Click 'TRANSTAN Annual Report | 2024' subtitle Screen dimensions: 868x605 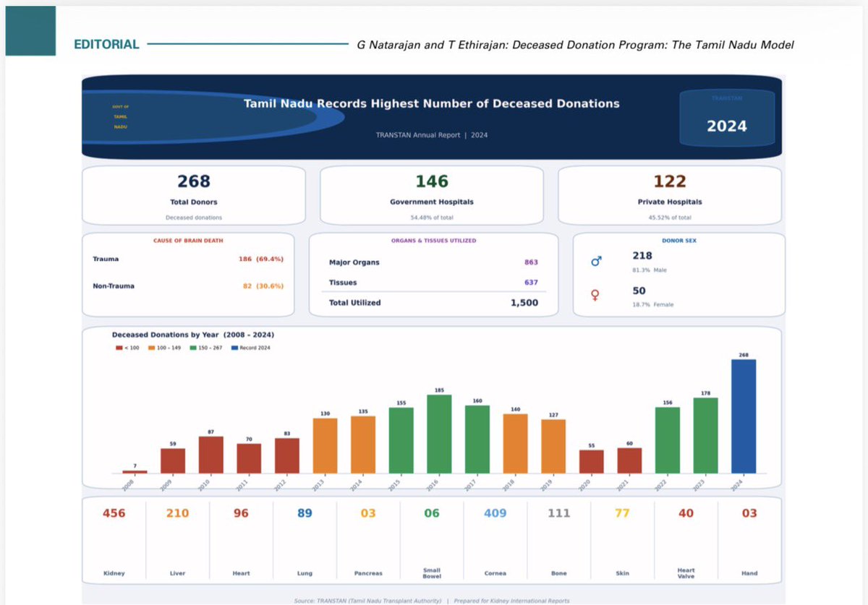(432, 135)
